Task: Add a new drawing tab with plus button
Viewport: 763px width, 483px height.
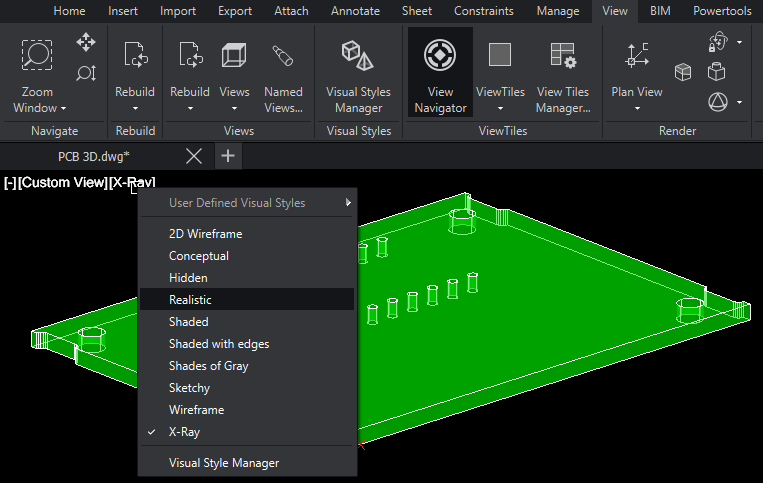Action: [228, 155]
